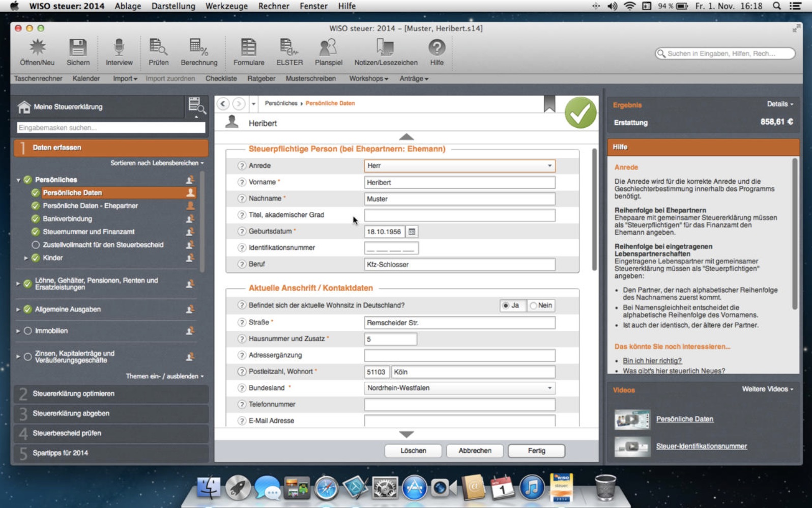
Task: Open the Workshops submenu
Action: (x=368, y=78)
